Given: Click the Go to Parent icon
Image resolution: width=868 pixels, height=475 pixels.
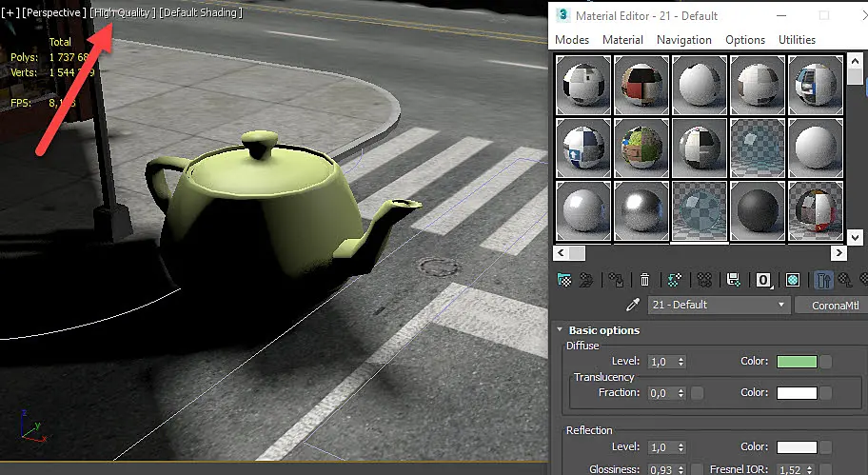Looking at the screenshot, I should click(845, 280).
